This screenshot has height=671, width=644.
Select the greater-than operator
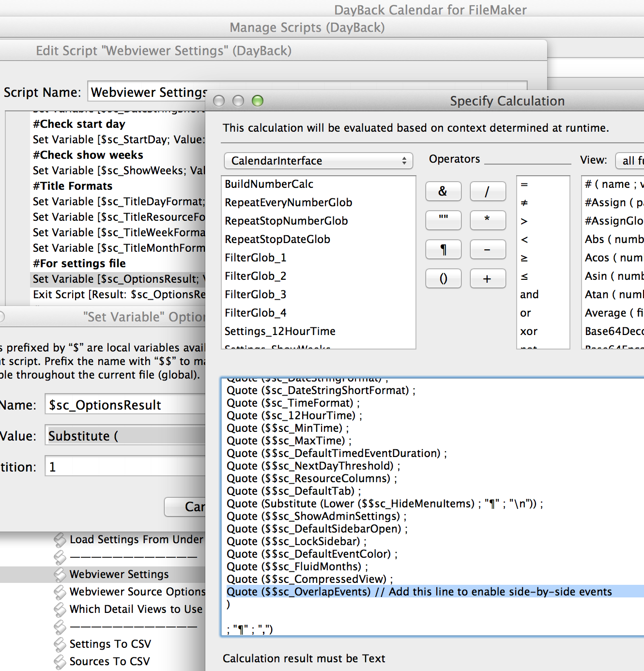524,221
